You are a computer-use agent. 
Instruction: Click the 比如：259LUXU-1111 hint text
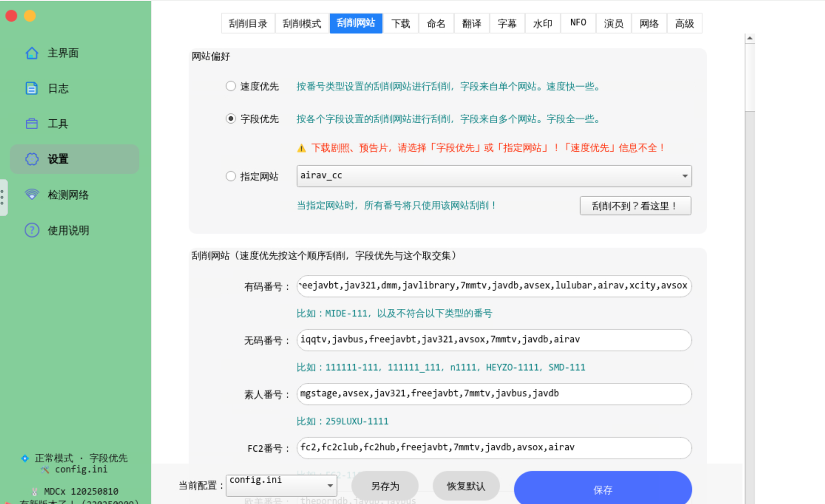click(343, 421)
